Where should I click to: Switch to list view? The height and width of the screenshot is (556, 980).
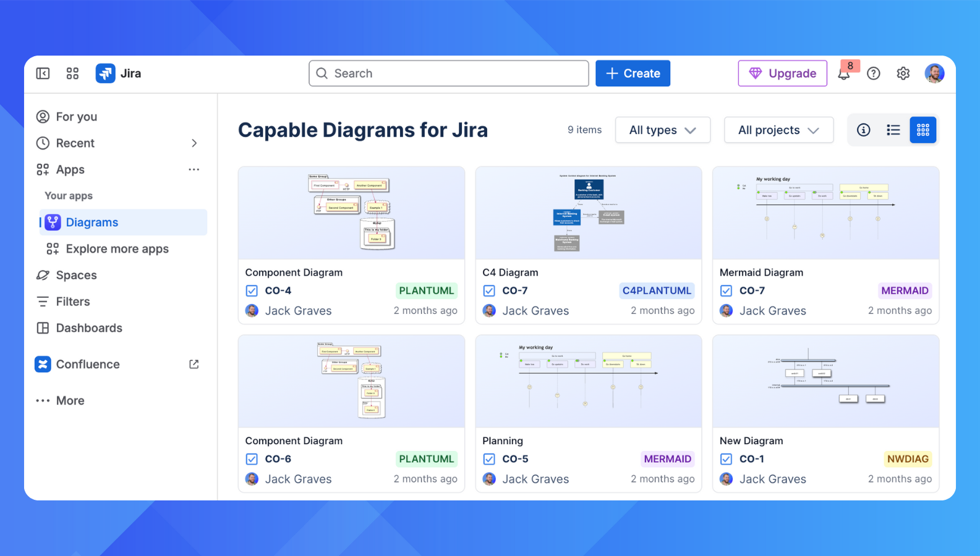(893, 130)
